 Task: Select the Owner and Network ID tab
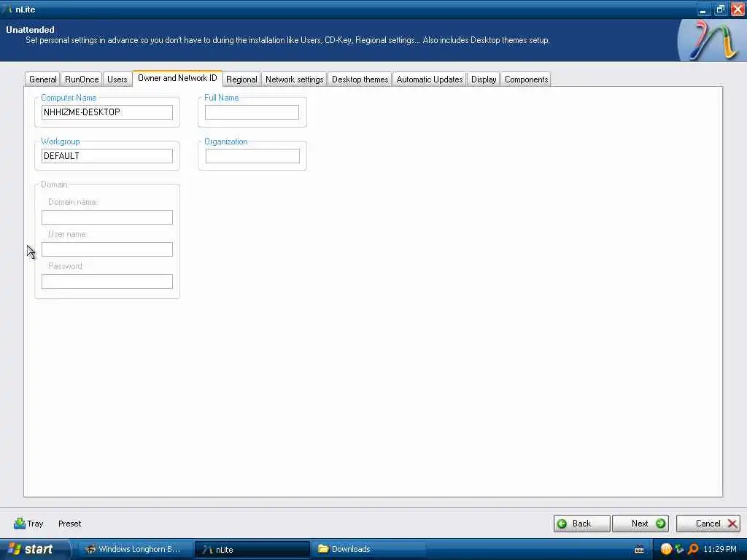(177, 78)
